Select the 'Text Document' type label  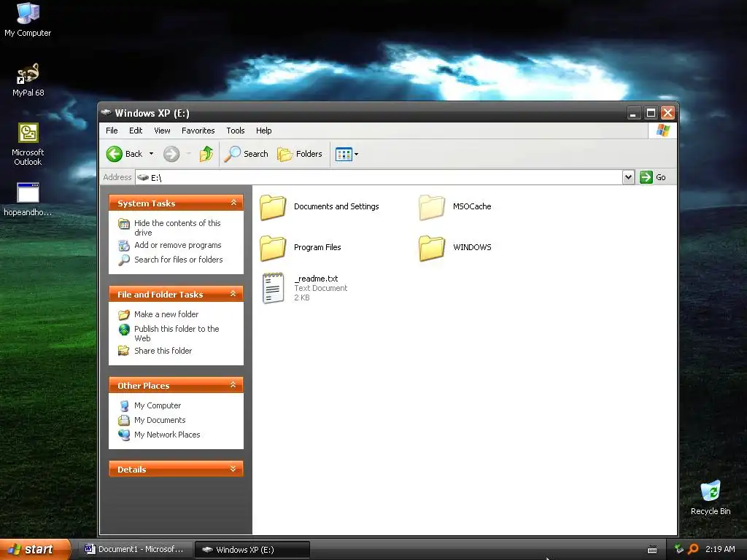click(321, 288)
